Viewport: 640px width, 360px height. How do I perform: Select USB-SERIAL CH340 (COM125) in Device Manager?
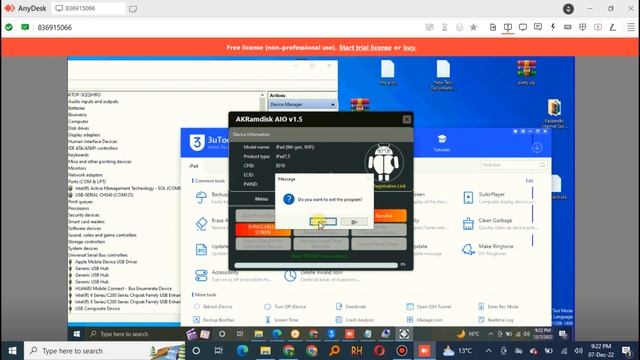pos(104,195)
